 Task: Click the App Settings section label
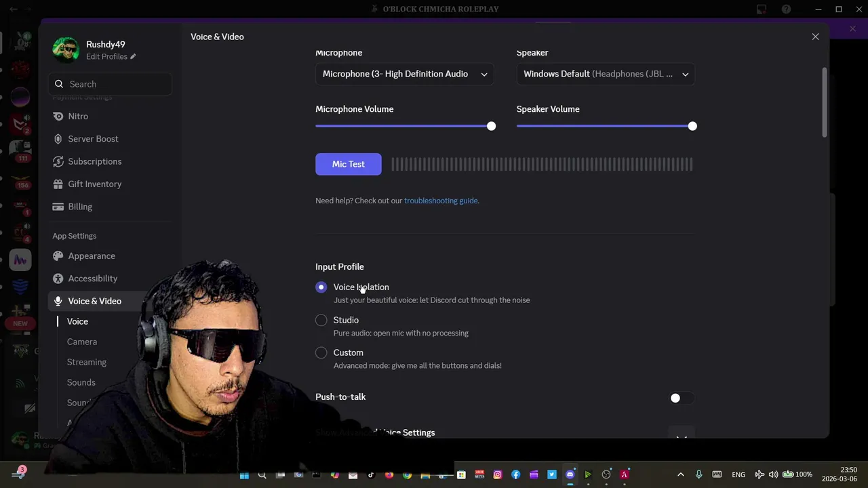tap(75, 236)
